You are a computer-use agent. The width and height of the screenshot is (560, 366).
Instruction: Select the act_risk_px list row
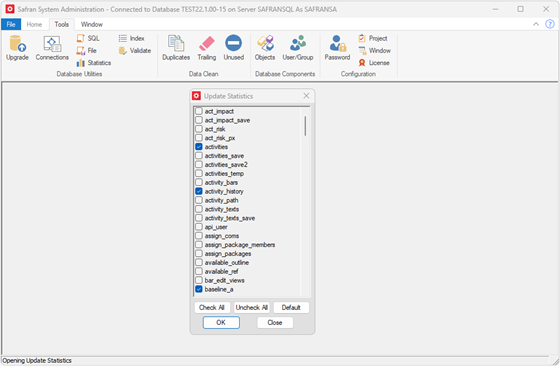(x=248, y=138)
